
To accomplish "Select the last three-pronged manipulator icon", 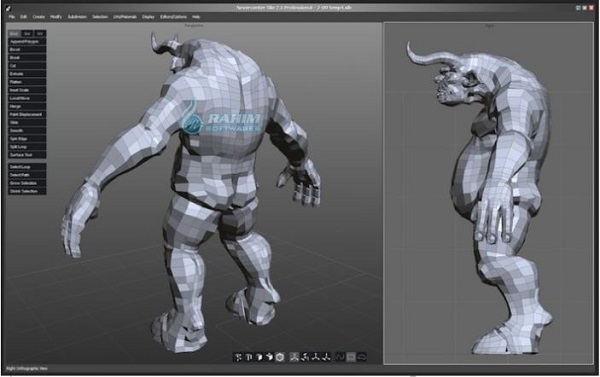I will click(326, 357).
